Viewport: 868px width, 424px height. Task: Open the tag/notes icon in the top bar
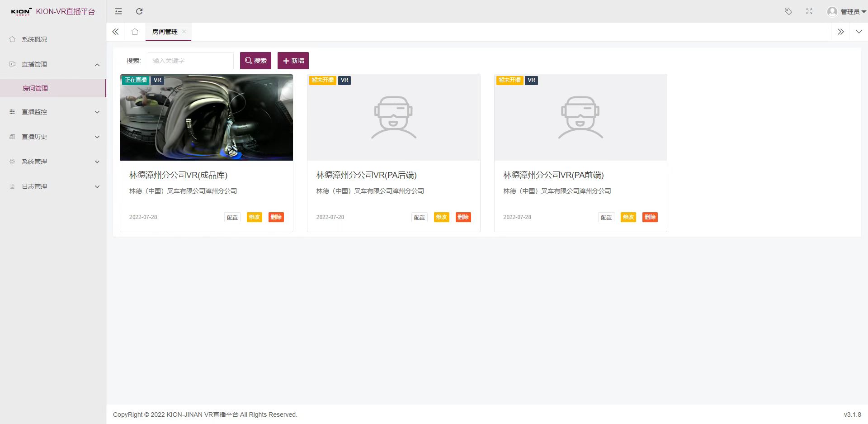pos(788,11)
